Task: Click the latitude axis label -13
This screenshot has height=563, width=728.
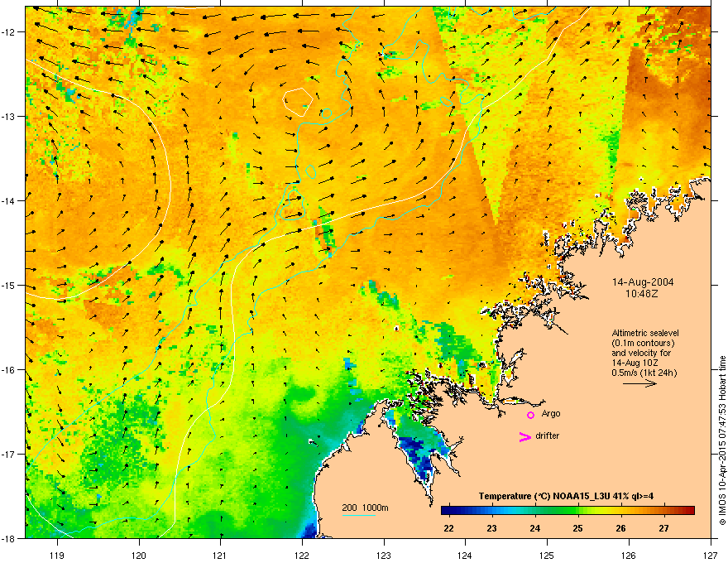Action: (x=9, y=116)
